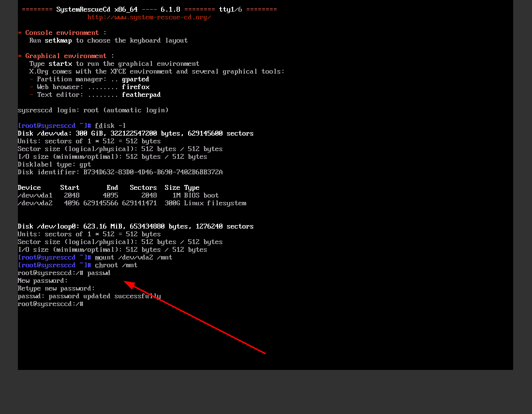Viewport: 532px width, 414px height.
Task: Click the "Start" column header
Action: (70, 188)
